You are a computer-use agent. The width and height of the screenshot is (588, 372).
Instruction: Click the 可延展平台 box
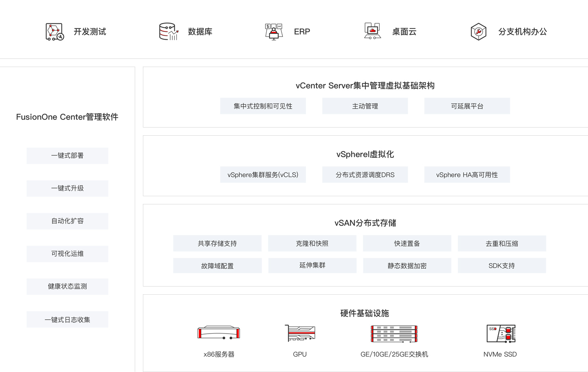(x=467, y=106)
